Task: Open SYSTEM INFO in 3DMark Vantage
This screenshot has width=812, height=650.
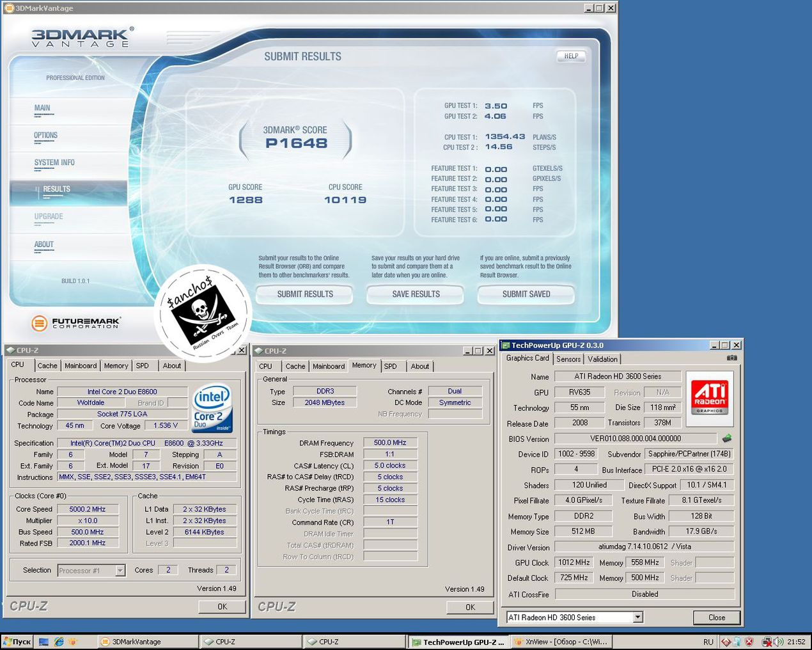Action: pyautogui.click(x=54, y=163)
